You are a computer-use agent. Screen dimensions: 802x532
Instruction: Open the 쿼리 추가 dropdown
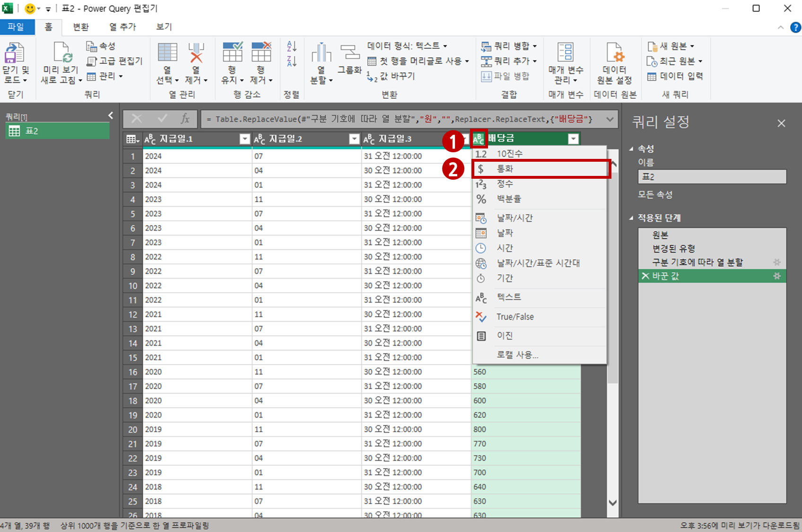click(509, 61)
